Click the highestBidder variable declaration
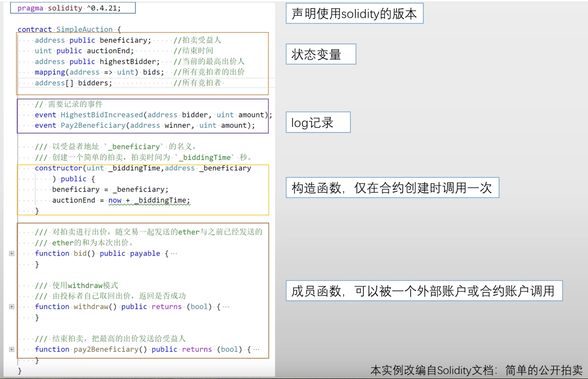This screenshot has height=379, width=588. tap(129, 62)
